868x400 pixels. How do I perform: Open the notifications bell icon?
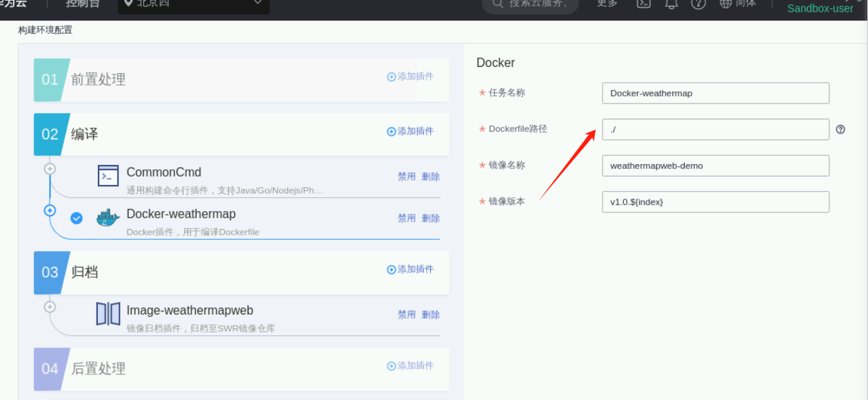click(671, 3)
